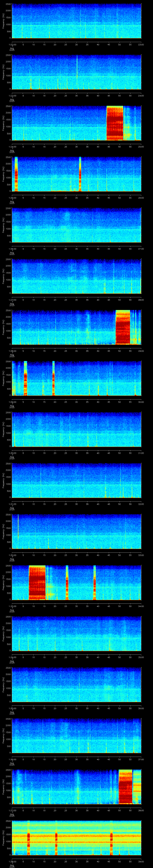Click the 1:28:00 start time label

12,351
